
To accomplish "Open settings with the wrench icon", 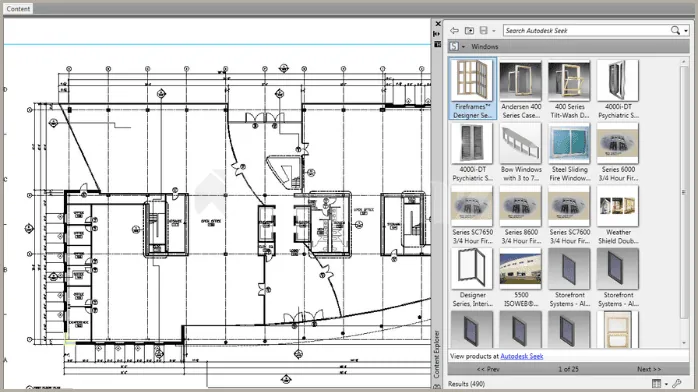I will [x=677, y=383].
